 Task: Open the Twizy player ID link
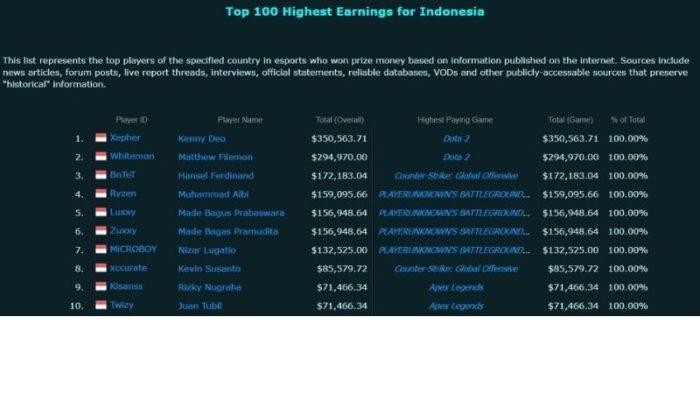pyautogui.click(x=121, y=305)
